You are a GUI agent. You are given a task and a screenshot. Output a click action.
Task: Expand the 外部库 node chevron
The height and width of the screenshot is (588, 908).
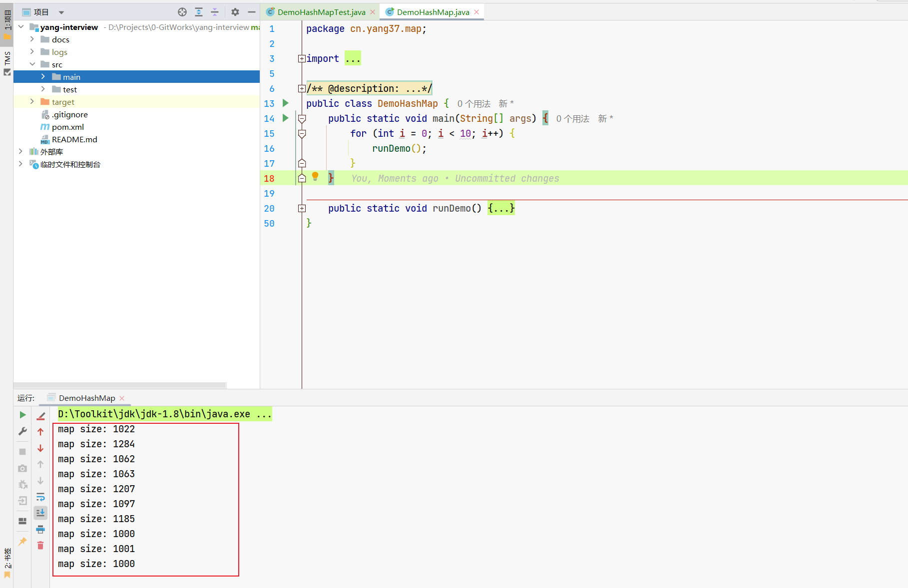(x=20, y=151)
